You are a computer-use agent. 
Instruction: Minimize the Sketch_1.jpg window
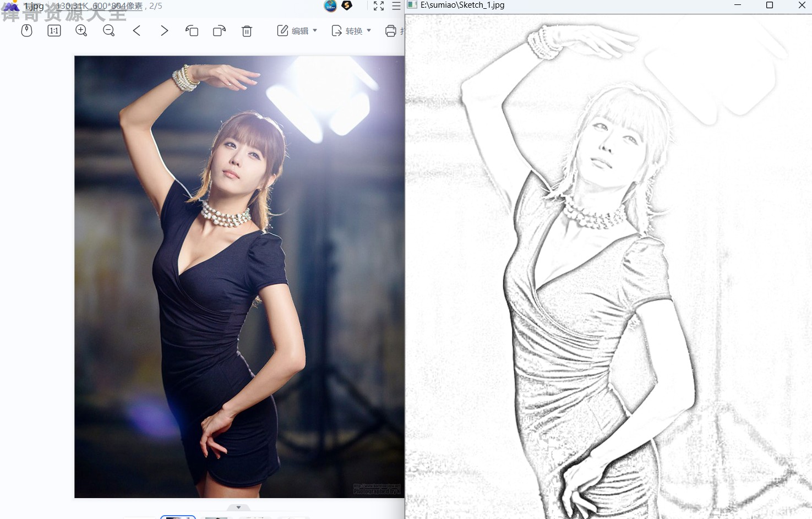pyautogui.click(x=738, y=5)
